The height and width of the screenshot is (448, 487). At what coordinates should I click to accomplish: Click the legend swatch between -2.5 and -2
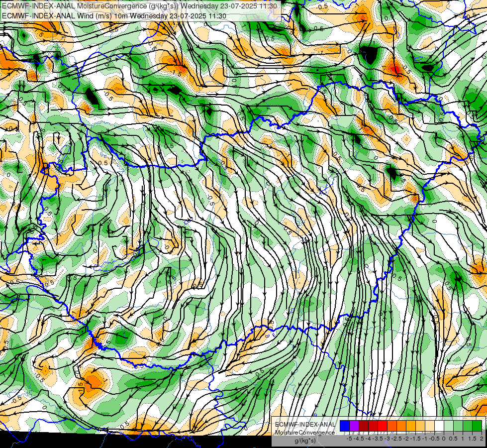[401, 426]
